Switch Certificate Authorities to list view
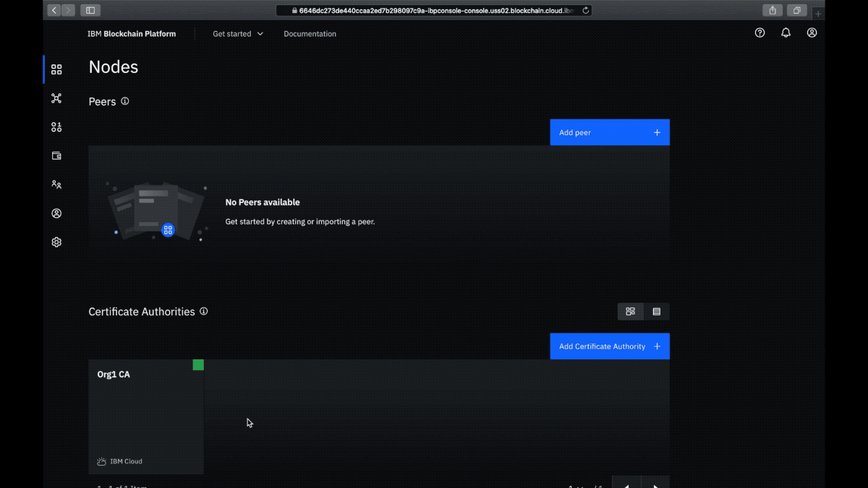 tap(656, 311)
